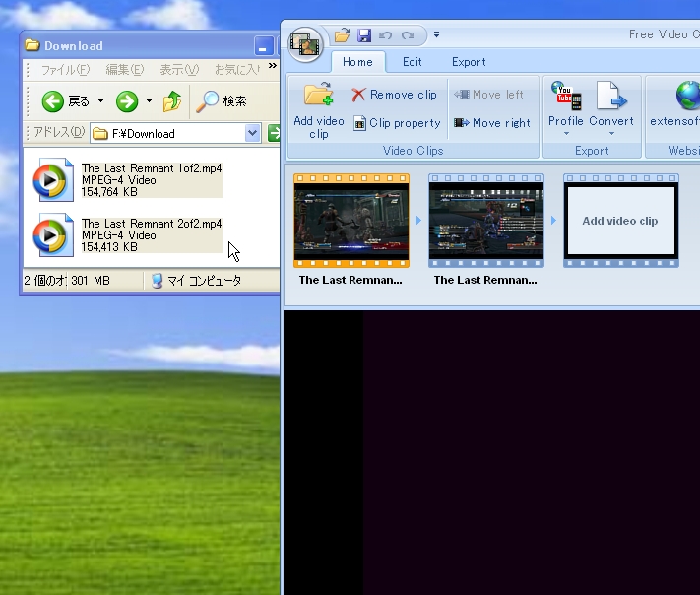Click the media icon of Last Remnant 2of2.mp4

[53, 235]
